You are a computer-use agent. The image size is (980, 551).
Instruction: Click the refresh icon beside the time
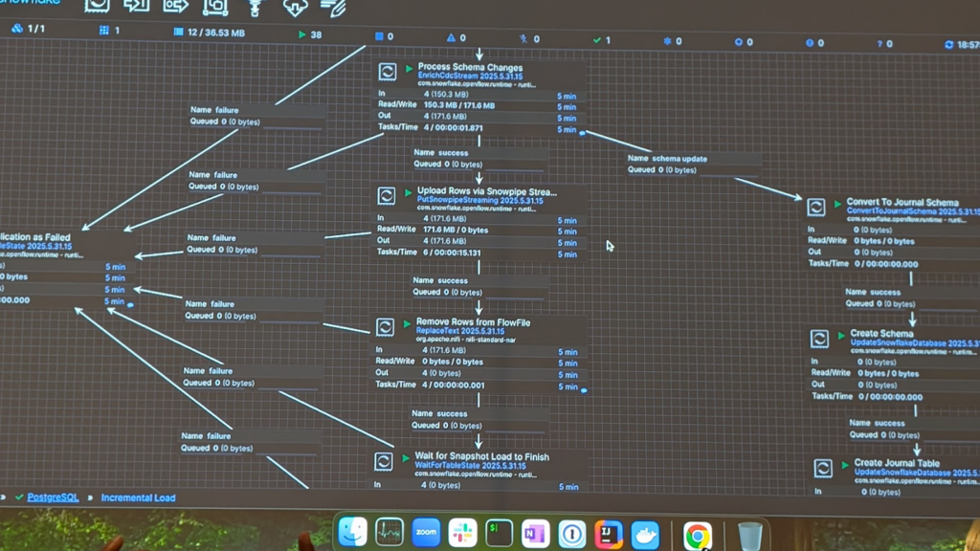pyautogui.click(x=948, y=44)
